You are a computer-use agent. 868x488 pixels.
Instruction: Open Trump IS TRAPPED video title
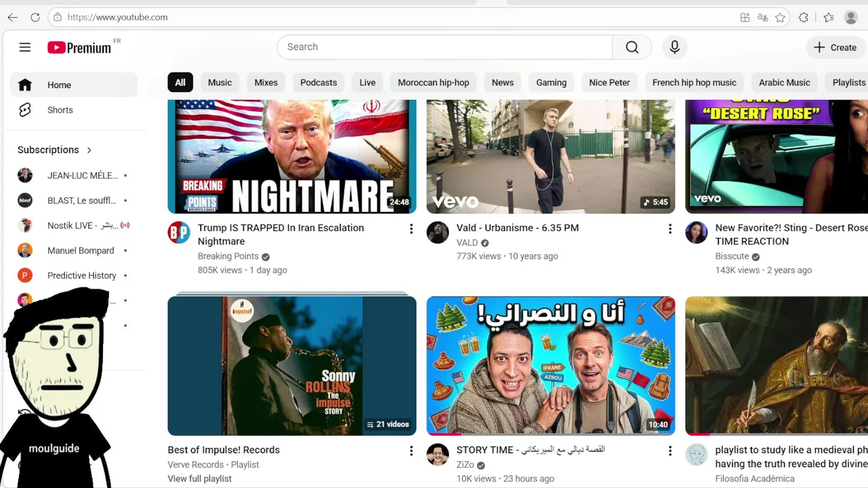[x=281, y=235]
